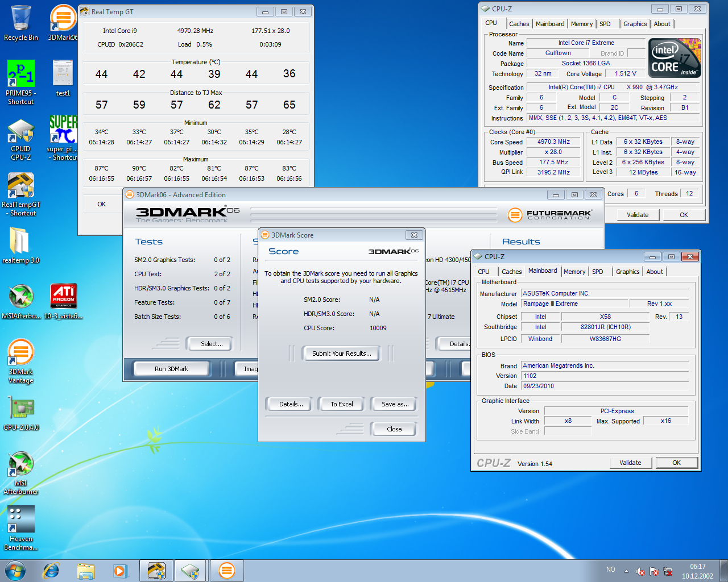Switch to 3DMark06 taskbar button
The height and width of the screenshot is (582, 728).
[227, 571]
